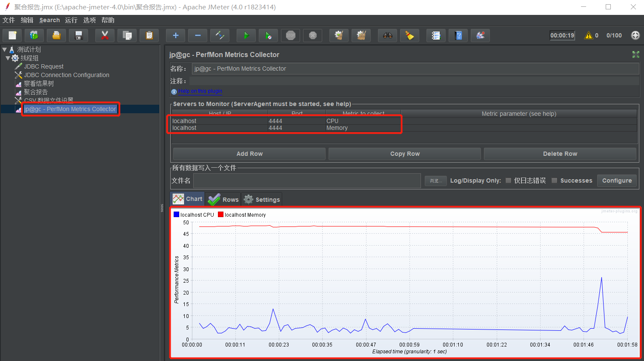Open the 选项 menu
Screen dimensions: 644x361
pyautogui.click(x=89, y=20)
